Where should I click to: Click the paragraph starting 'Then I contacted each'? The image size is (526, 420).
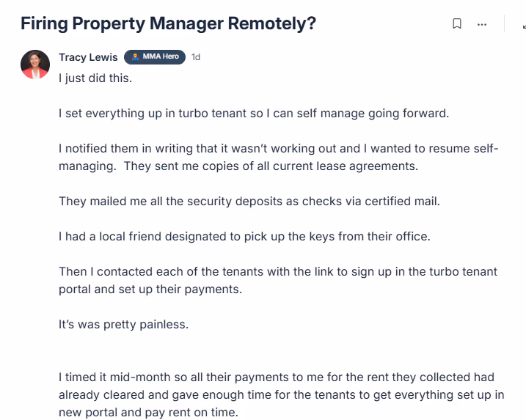point(278,280)
